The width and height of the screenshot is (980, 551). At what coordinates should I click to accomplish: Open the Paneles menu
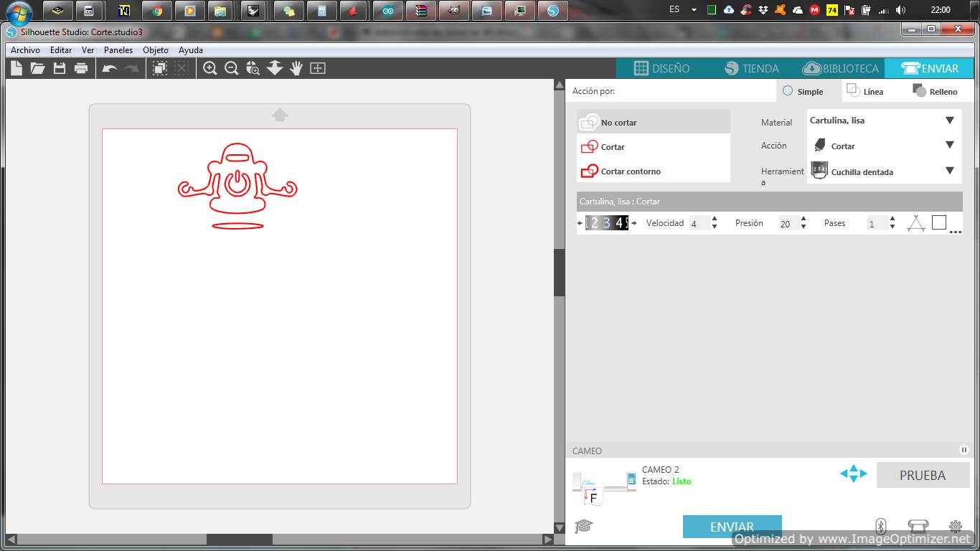click(x=118, y=50)
